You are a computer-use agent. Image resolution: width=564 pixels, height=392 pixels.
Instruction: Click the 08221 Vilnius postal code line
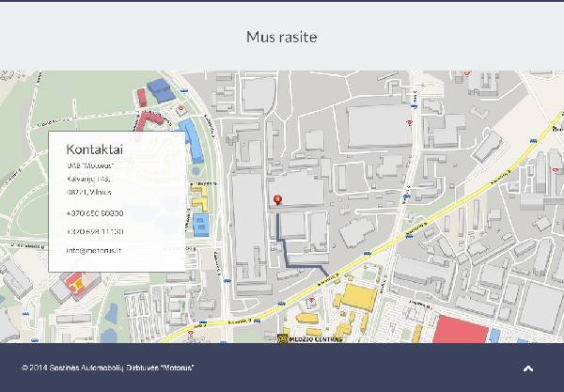[88, 190]
